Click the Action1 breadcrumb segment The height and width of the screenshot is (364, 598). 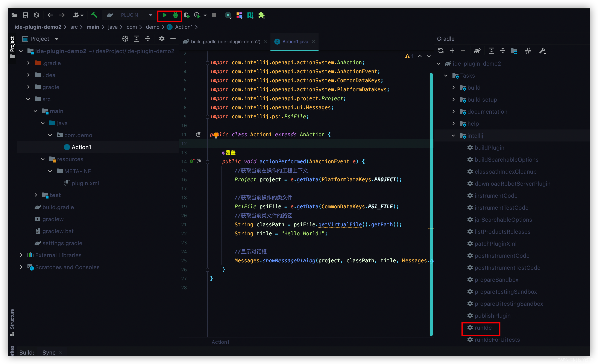184,27
